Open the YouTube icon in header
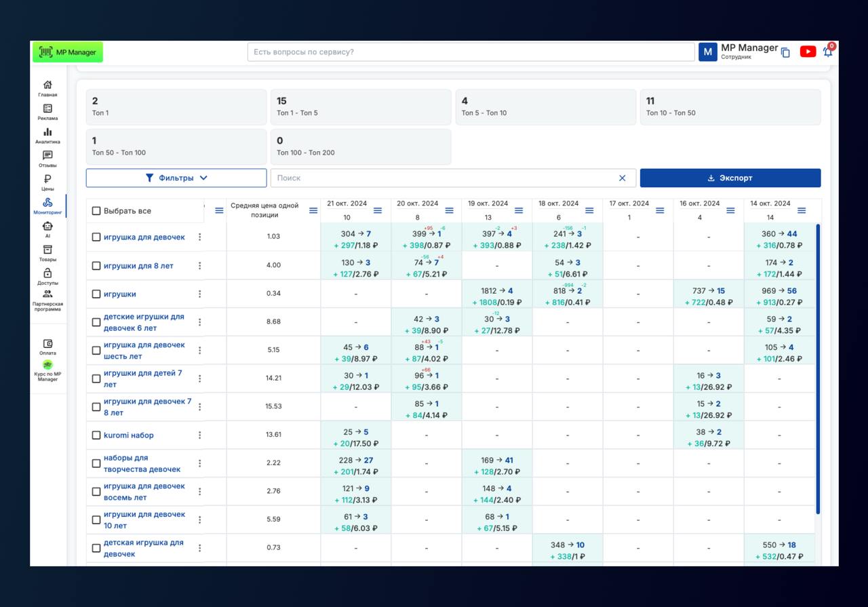Screen dimensions: 868x607 coord(807,52)
